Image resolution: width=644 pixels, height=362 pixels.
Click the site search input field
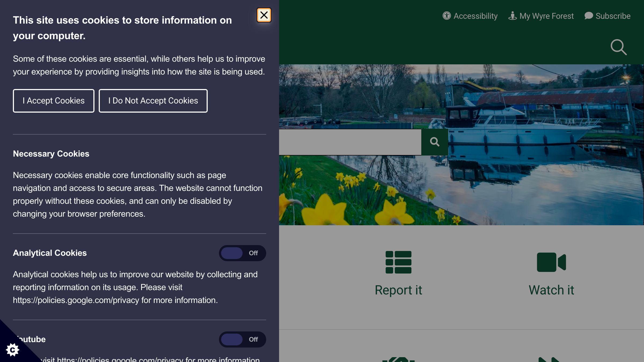pyautogui.click(x=350, y=142)
